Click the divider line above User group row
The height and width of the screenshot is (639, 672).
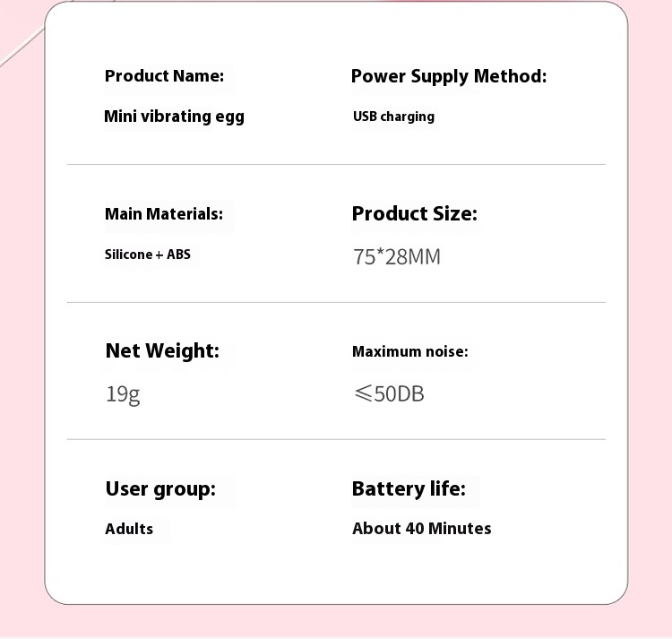(336, 440)
